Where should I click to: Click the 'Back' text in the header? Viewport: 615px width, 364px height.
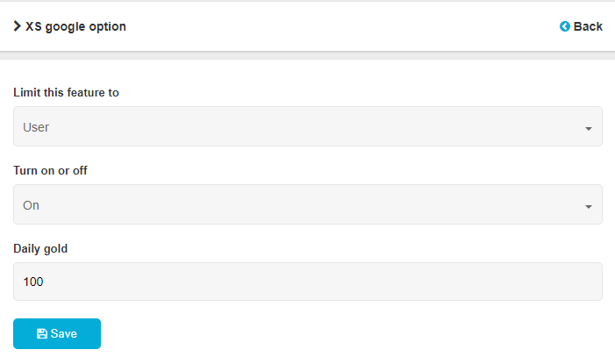pyautogui.click(x=588, y=26)
